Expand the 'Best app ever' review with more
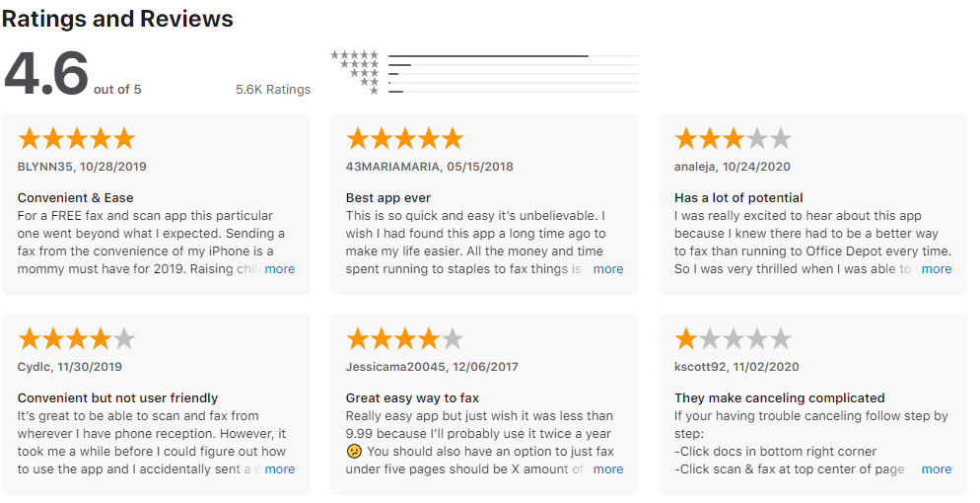The height and width of the screenshot is (503, 980). (608, 268)
